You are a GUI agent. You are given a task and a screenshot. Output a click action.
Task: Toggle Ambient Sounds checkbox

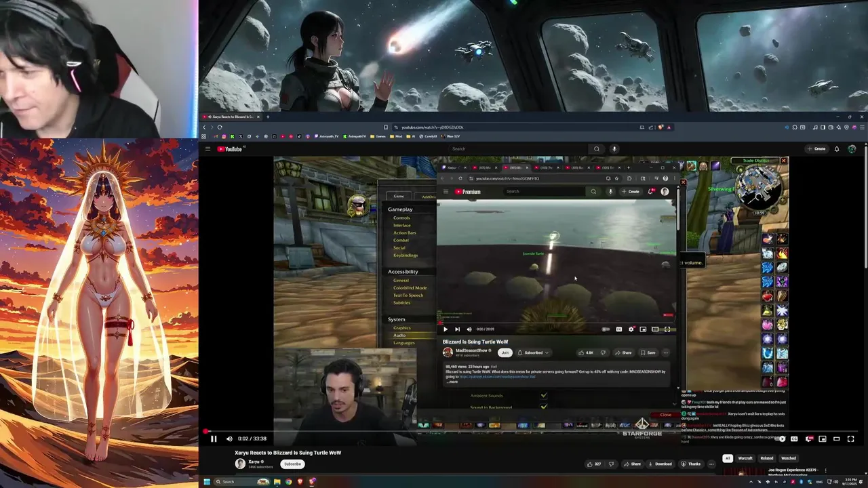(x=544, y=395)
